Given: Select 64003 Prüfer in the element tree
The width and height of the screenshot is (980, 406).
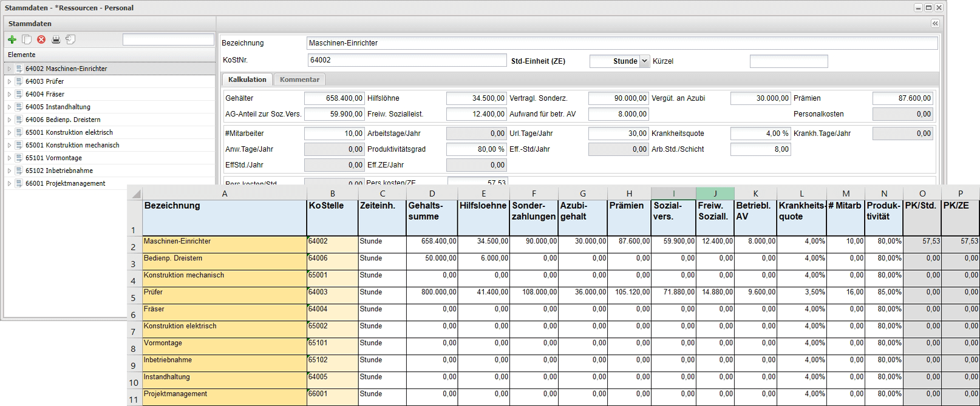Looking at the screenshot, I should tap(110, 81).
